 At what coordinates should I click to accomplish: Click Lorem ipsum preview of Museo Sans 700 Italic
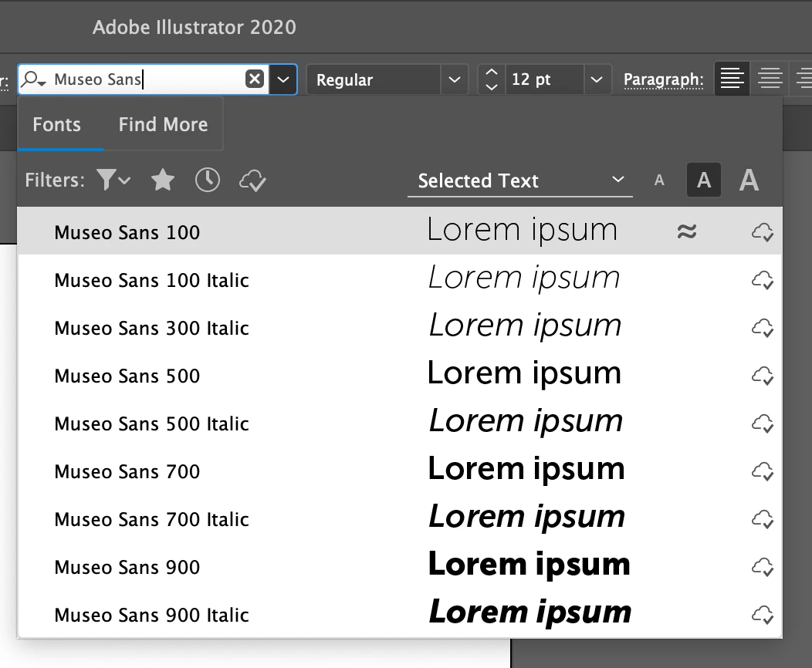tap(526, 518)
